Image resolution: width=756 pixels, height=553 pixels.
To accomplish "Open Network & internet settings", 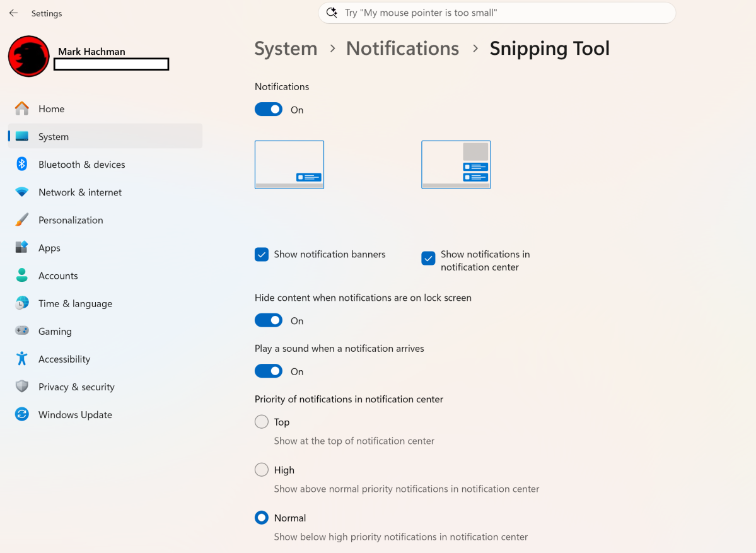I will click(105, 192).
